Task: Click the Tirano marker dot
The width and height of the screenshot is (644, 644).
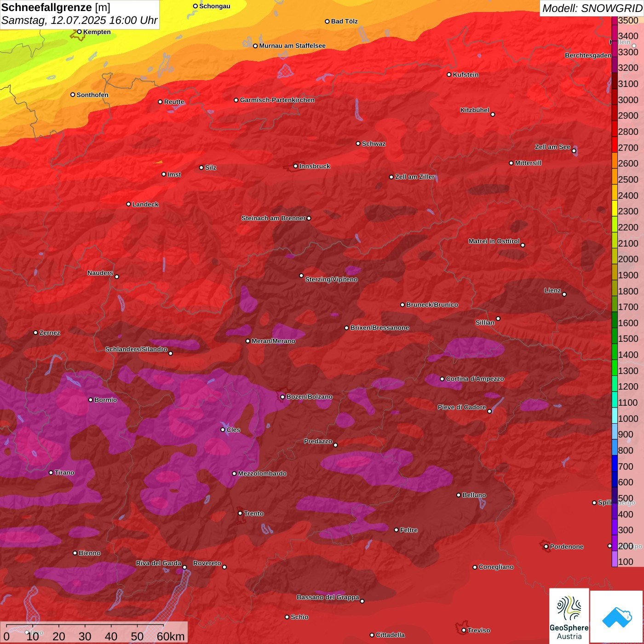Action: pyautogui.click(x=51, y=472)
